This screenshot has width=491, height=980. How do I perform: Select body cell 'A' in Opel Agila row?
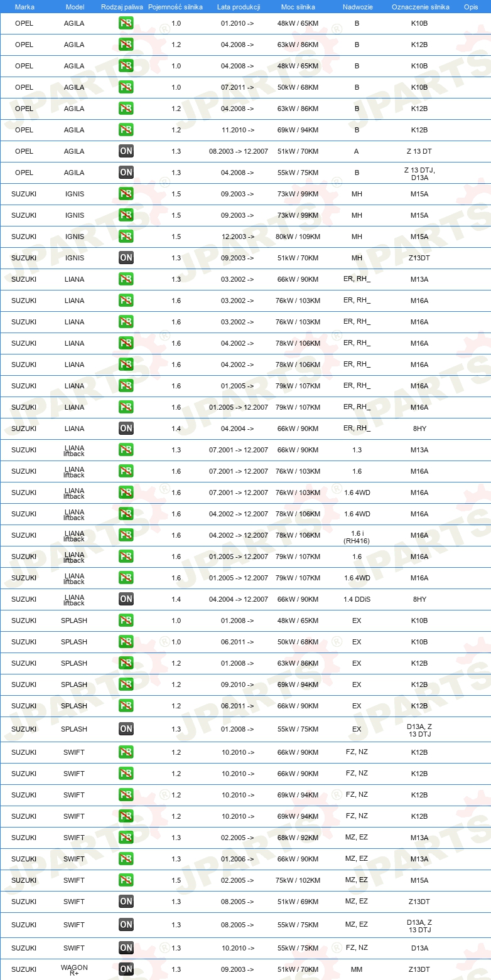(357, 151)
